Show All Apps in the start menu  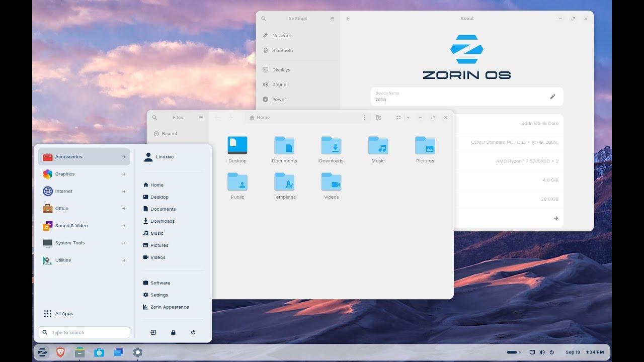[58, 314]
